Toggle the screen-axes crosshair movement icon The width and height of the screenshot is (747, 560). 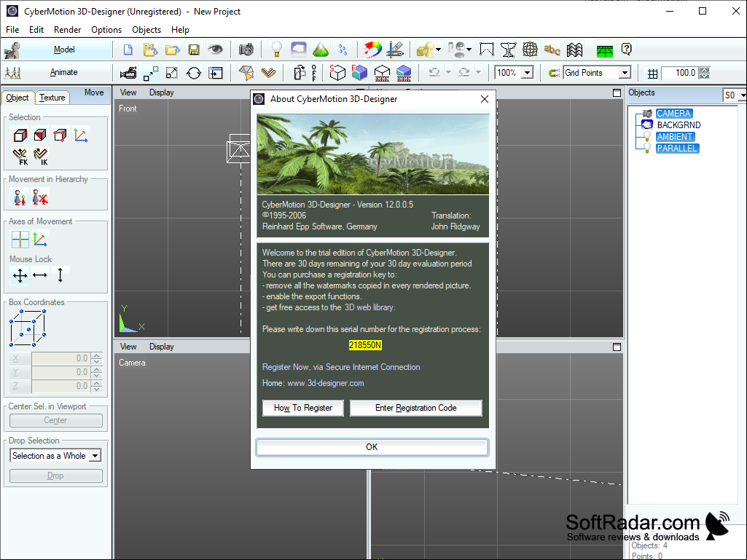[x=20, y=240]
